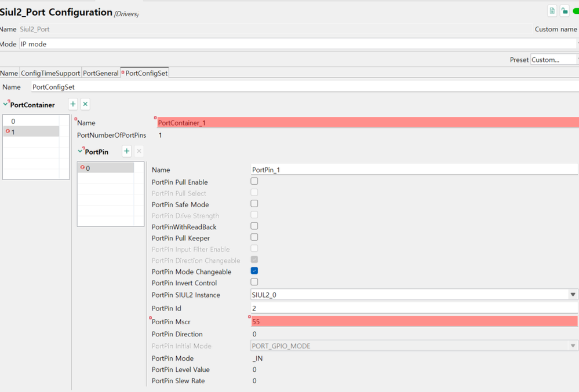Click disabled PortPin Pull Select checkbox
This screenshot has width=579, height=392.
pos(254,192)
